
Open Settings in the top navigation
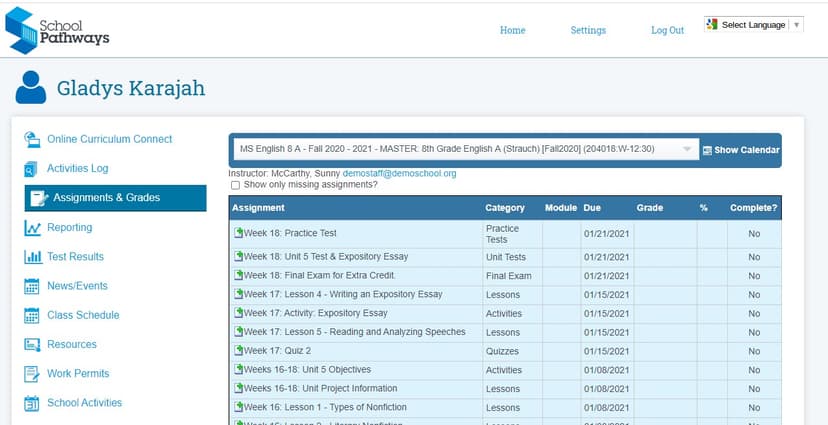coord(588,31)
